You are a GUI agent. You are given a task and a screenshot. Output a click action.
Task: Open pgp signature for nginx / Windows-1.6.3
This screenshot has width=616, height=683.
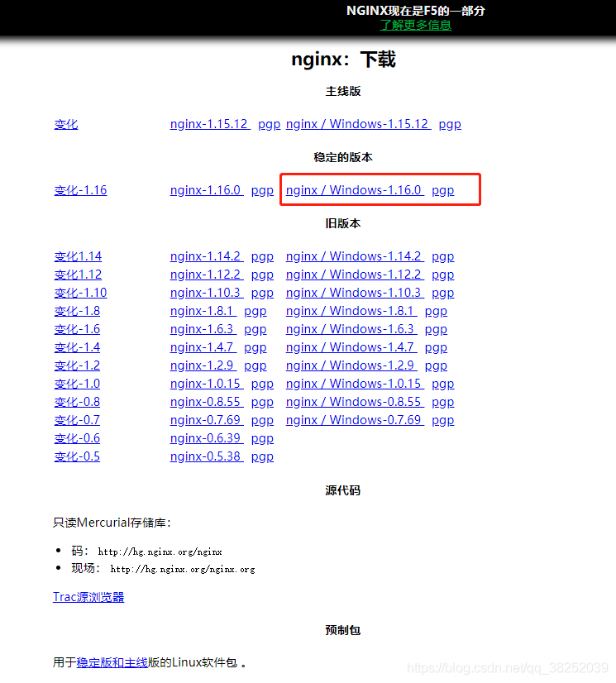(x=436, y=329)
